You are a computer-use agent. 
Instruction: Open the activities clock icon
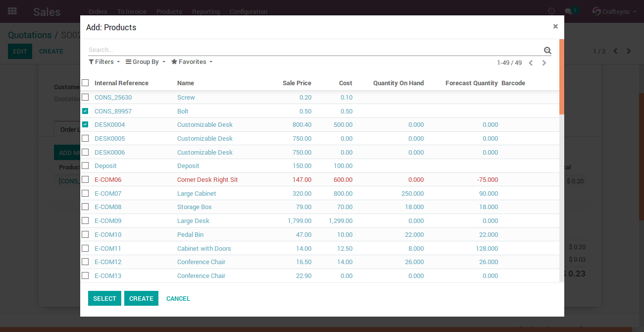click(x=551, y=11)
